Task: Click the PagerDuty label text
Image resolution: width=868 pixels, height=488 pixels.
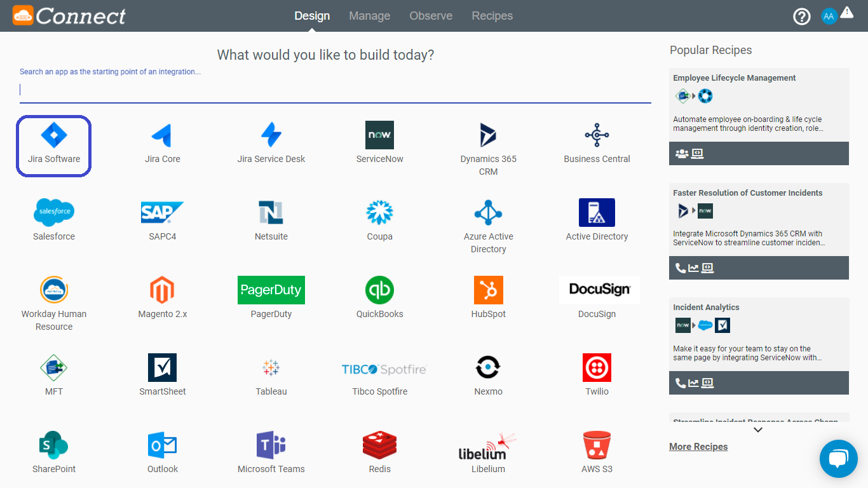Action: pyautogui.click(x=271, y=314)
